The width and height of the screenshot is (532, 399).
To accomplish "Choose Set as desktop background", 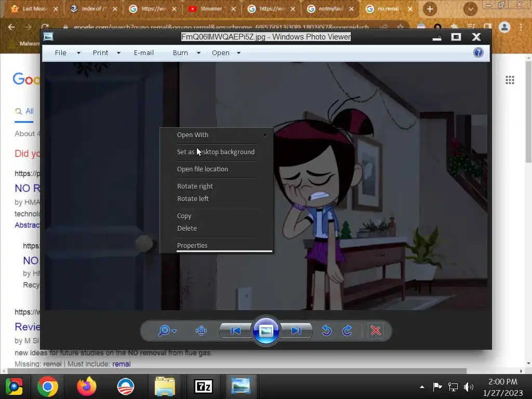I will 217,152.
